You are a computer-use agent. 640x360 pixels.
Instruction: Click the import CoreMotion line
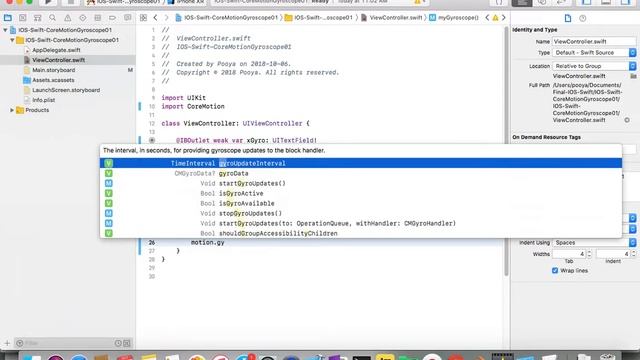193,107
